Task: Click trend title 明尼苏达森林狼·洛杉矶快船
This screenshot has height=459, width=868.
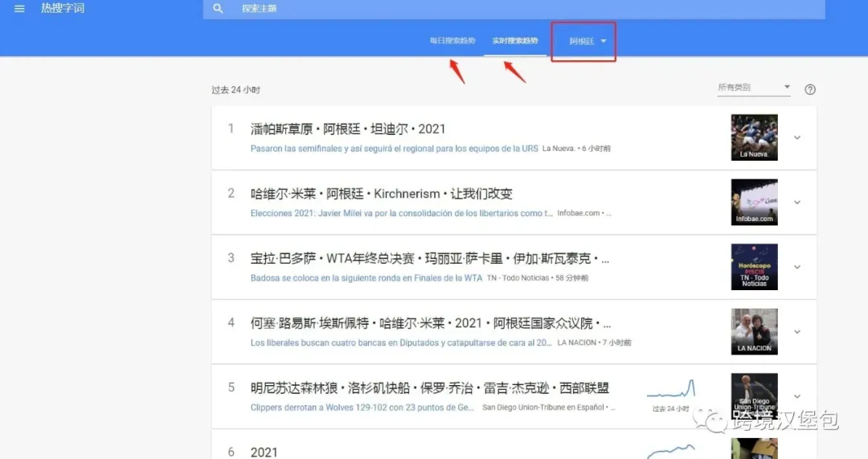Action: (429, 388)
